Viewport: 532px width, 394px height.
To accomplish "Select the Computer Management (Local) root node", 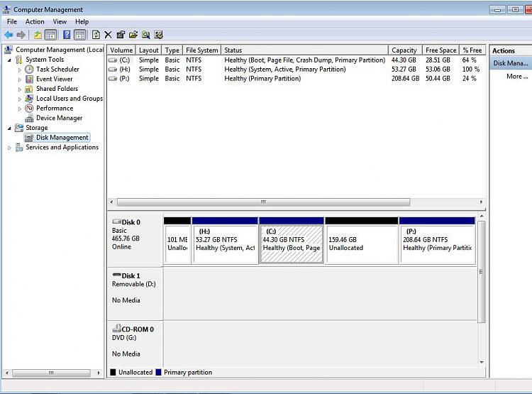I will pyautogui.click(x=60, y=50).
